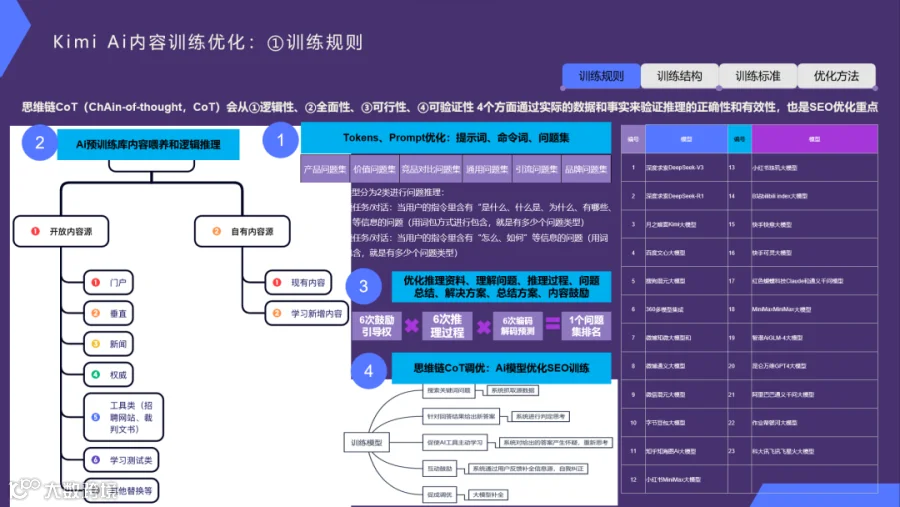This screenshot has height=507, width=900.
Task: Click the 思维链CoT description sentence
Action: [449, 107]
